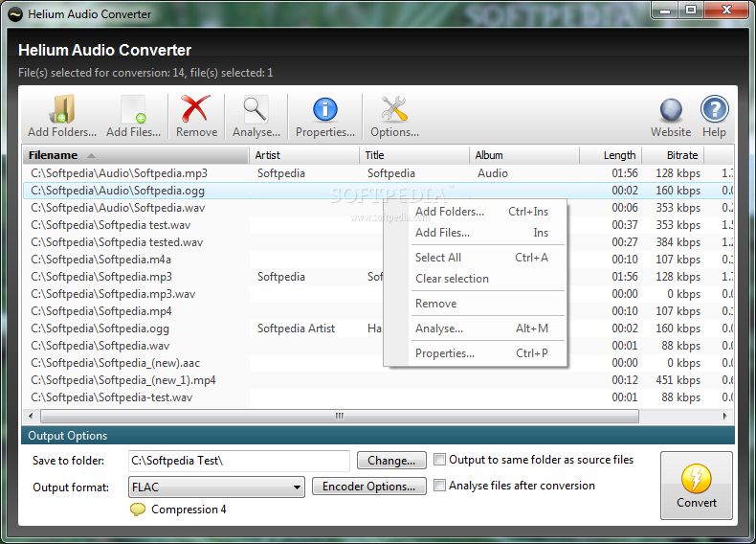Select row C:\Softpedia\Softpedia_(new).aac
Image resolution: width=756 pixels, height=544 pixels.
click(378, 364)
